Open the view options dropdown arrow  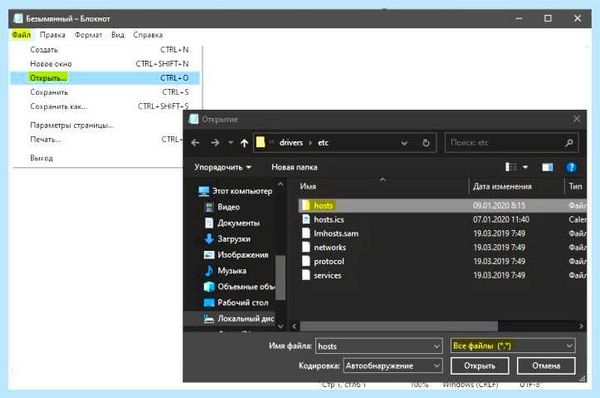point(525,167)
